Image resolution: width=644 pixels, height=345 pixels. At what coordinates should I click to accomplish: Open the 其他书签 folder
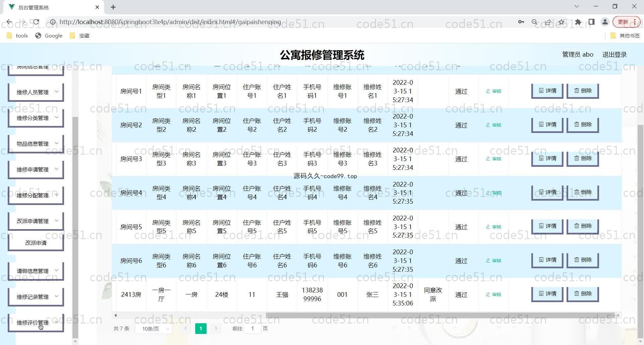[625, 36]
